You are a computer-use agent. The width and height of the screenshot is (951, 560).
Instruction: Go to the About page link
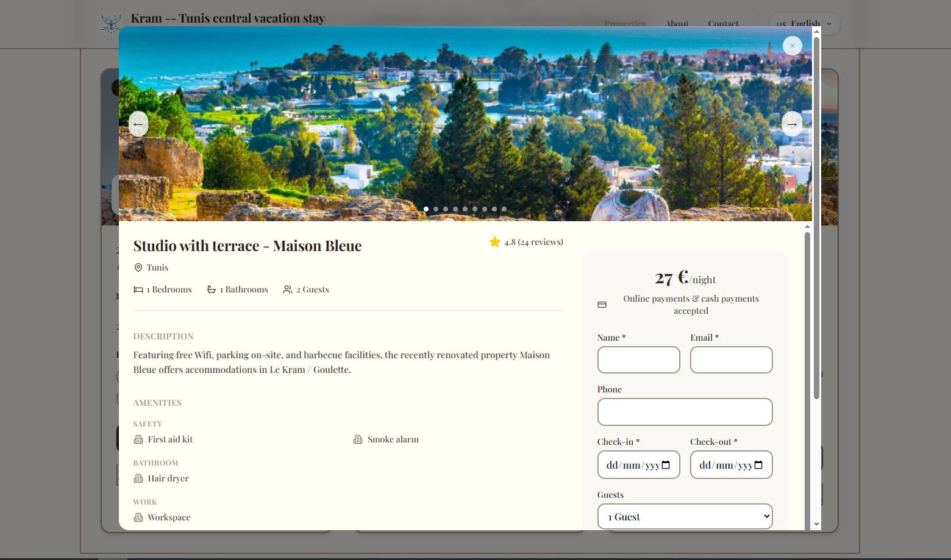click(x=677, y=24)
